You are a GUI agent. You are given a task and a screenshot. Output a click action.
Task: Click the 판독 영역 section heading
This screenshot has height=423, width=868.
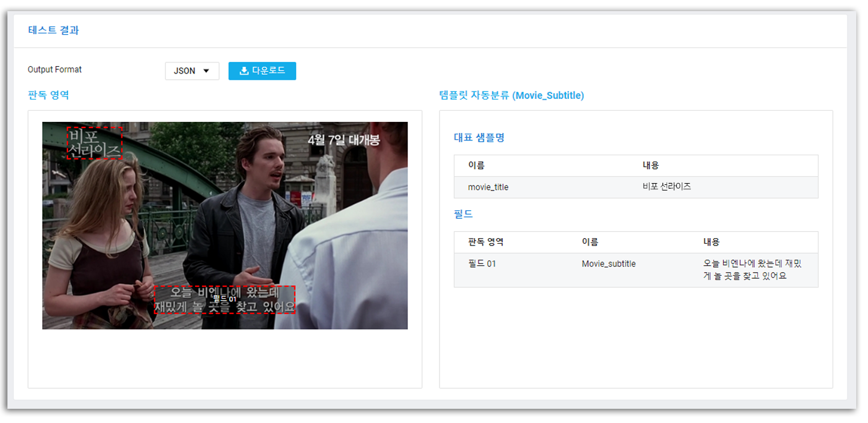pos(48,95)
